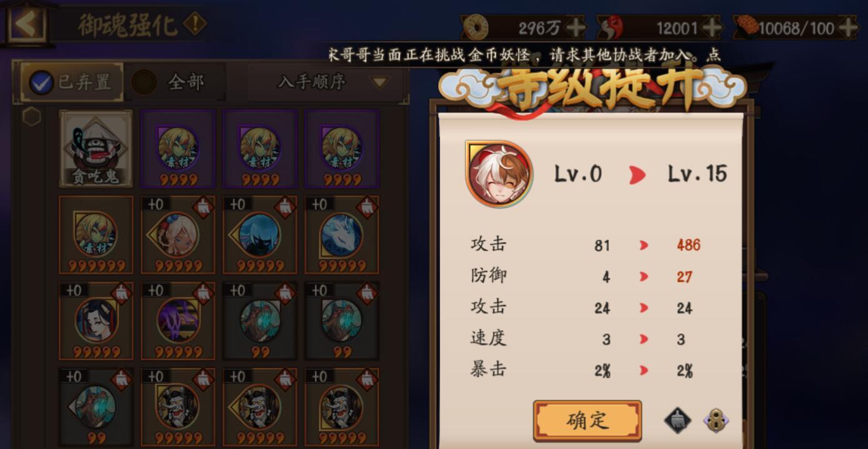
Task: Select the 贪吃鬼 soul icon
Action: click(x=96, y=149)
